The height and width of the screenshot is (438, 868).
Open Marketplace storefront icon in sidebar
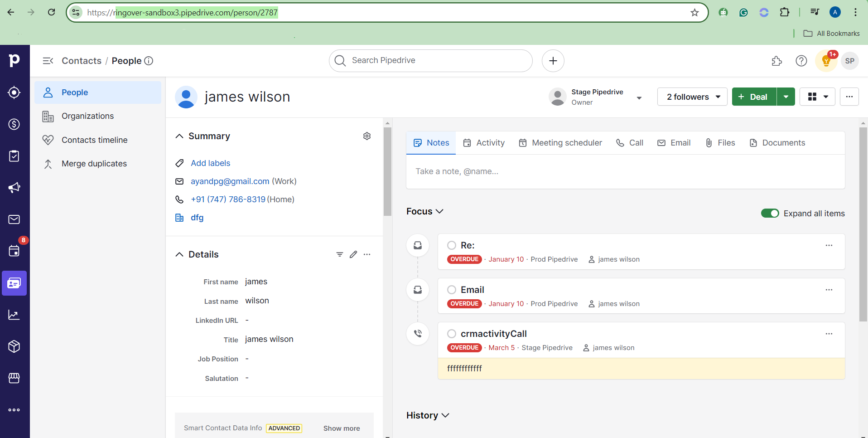pos(14,378)
